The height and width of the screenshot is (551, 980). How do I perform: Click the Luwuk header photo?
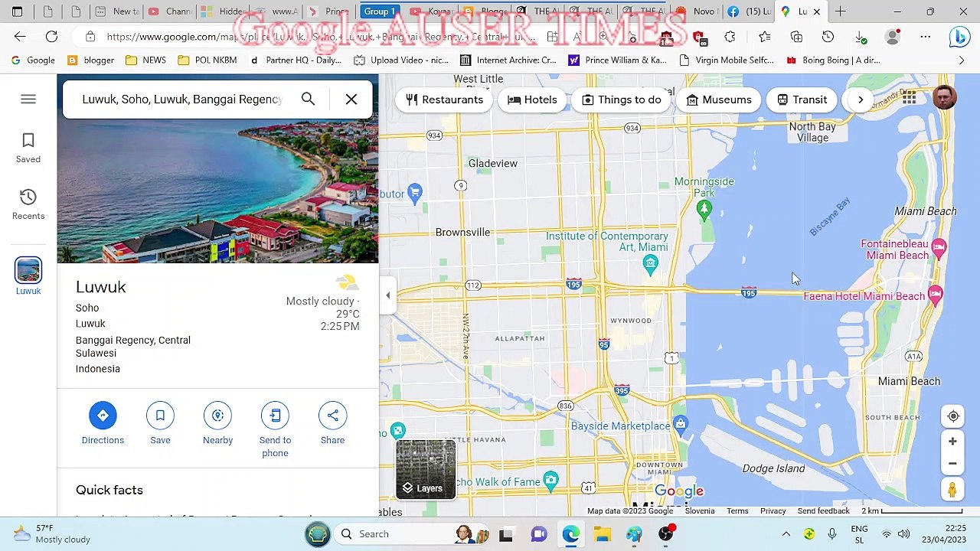point(217,193)
